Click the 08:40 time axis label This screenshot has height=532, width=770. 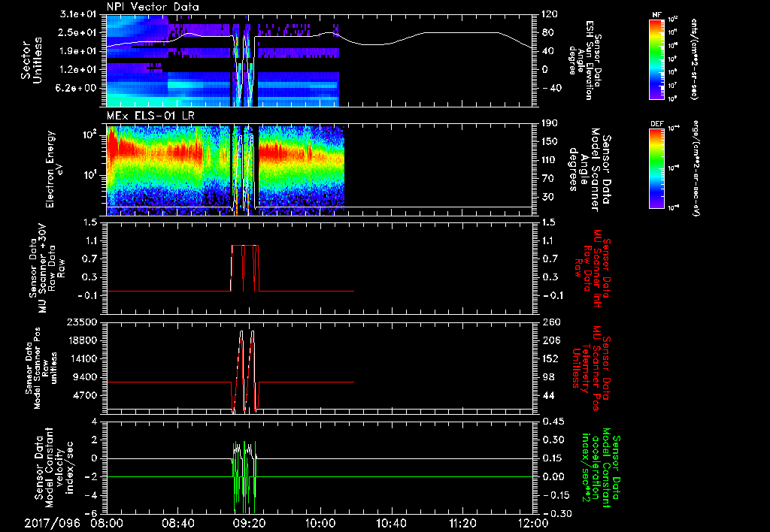[x=177, y=524]
